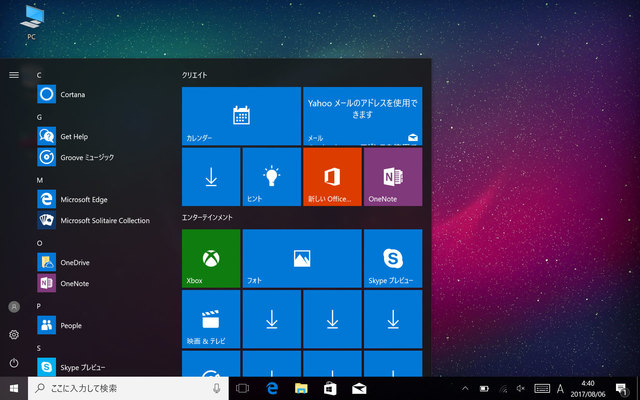Jump to letter M section header

(x=40, y=180)
